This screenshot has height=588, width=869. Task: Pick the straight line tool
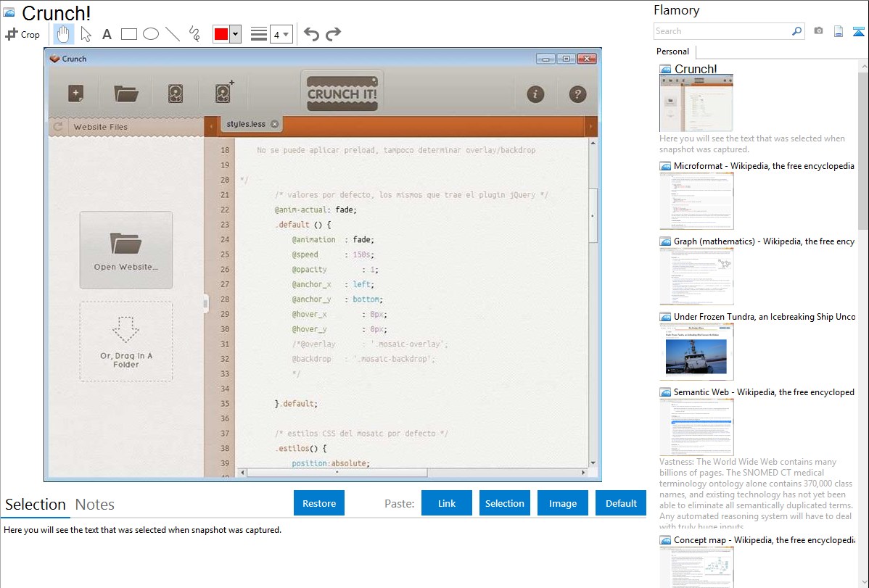(x=173, y=34)
